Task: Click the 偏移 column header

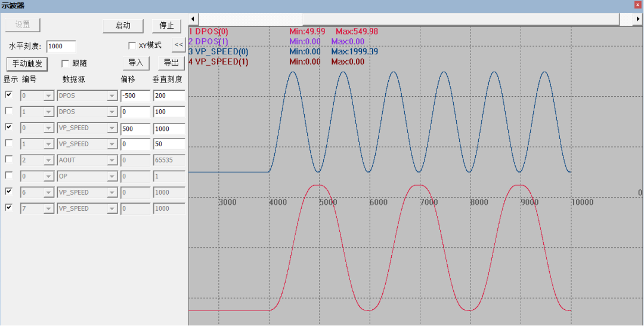Action: (x=128, y=80)
